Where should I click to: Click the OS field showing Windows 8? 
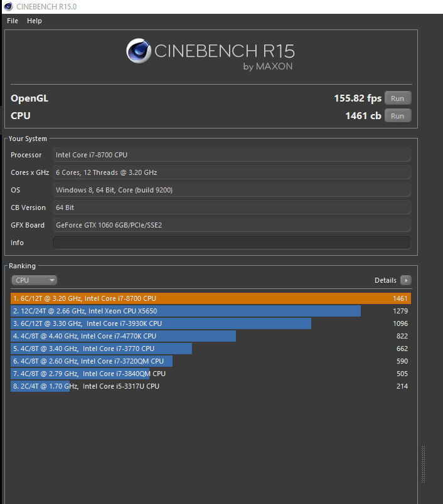[x=232, y=190]
